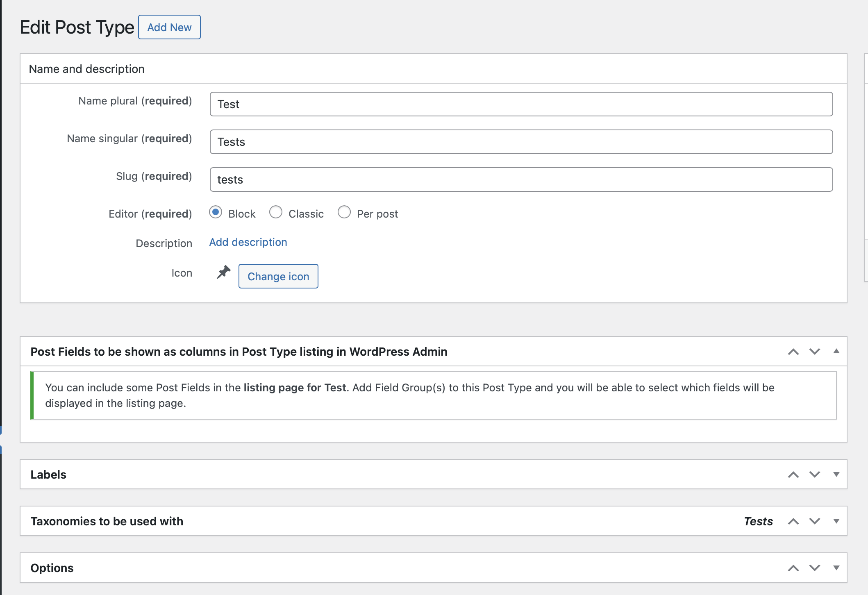The height and width of the screenshot is (595, 868).
Task: Click into the Name plural field
Action: [521, 104]
